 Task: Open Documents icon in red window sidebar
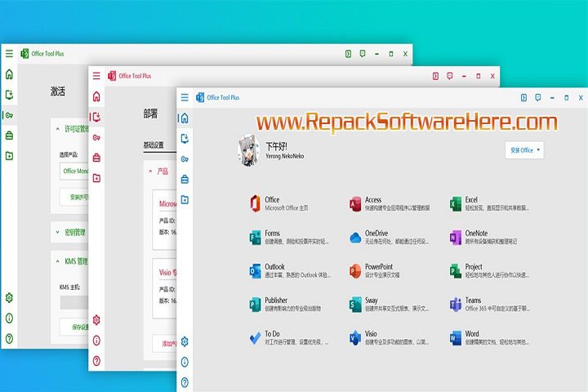pyautogui.click(x=96, y=178)
